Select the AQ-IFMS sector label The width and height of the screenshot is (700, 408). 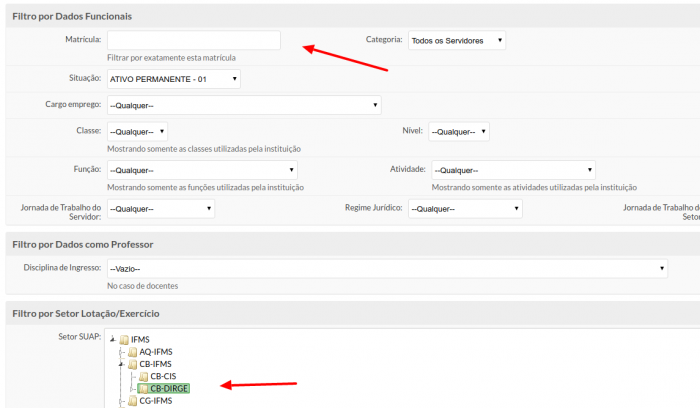[x=155, y=352]
